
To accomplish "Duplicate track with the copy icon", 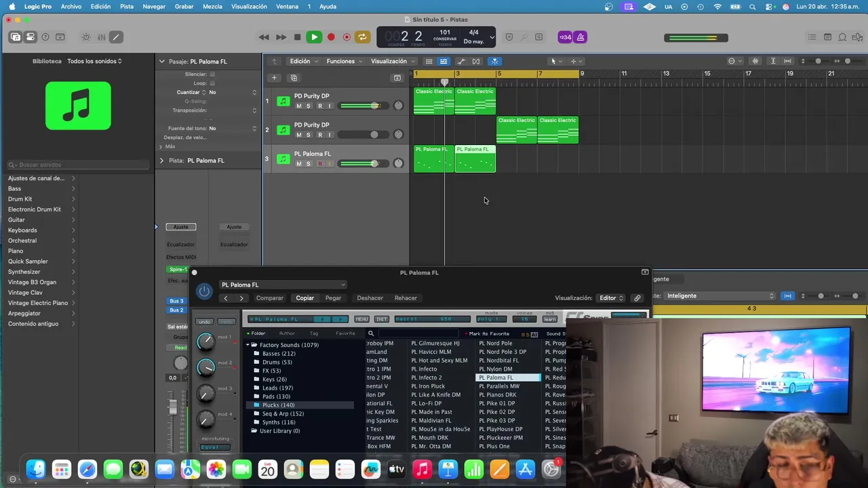I will (294, 78).
